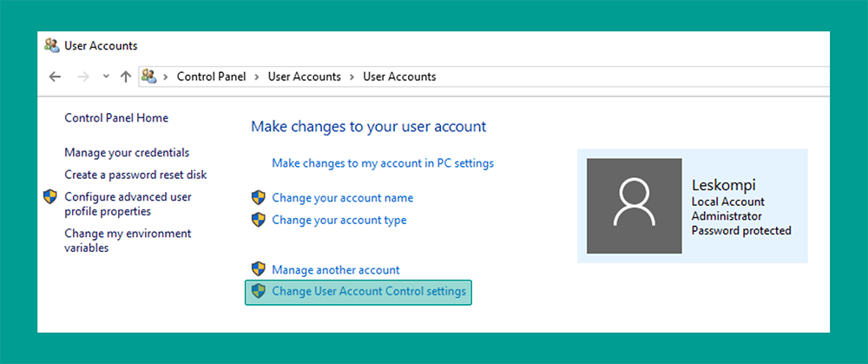
Task: Select the last User Accounts breadcrumb
Action: pos(399,76)
